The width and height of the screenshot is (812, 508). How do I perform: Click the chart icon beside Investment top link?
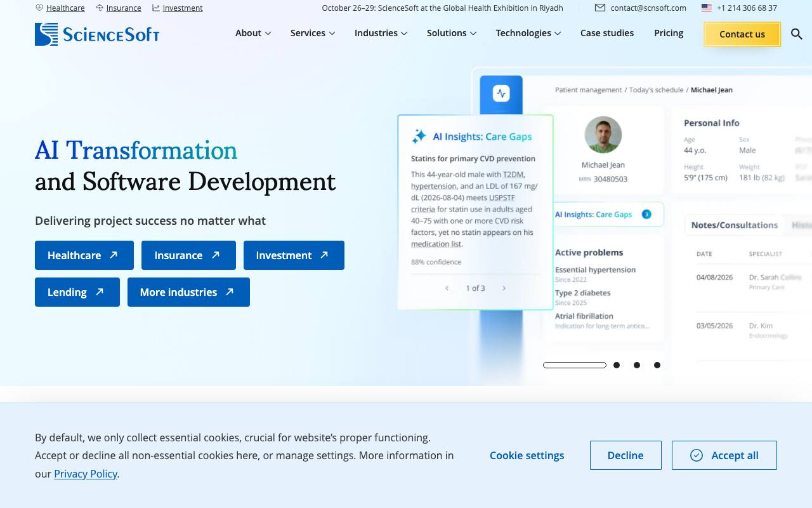156,8
